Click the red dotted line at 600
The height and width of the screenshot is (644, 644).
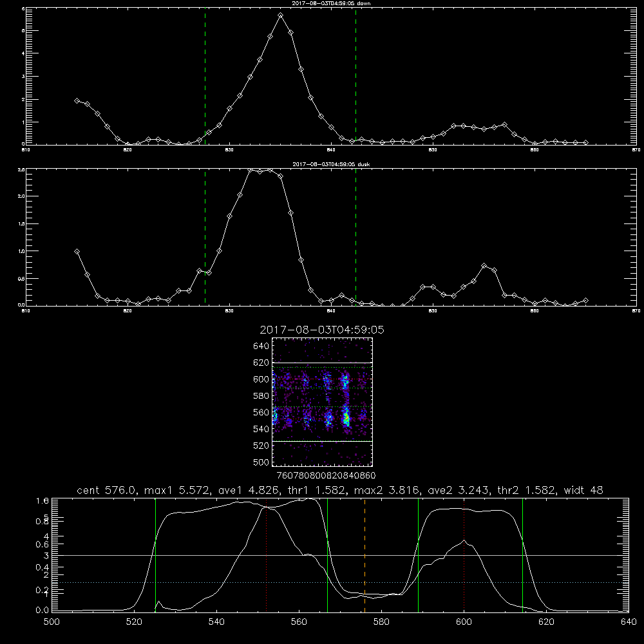pyautogui.click(x=464, y=554)
